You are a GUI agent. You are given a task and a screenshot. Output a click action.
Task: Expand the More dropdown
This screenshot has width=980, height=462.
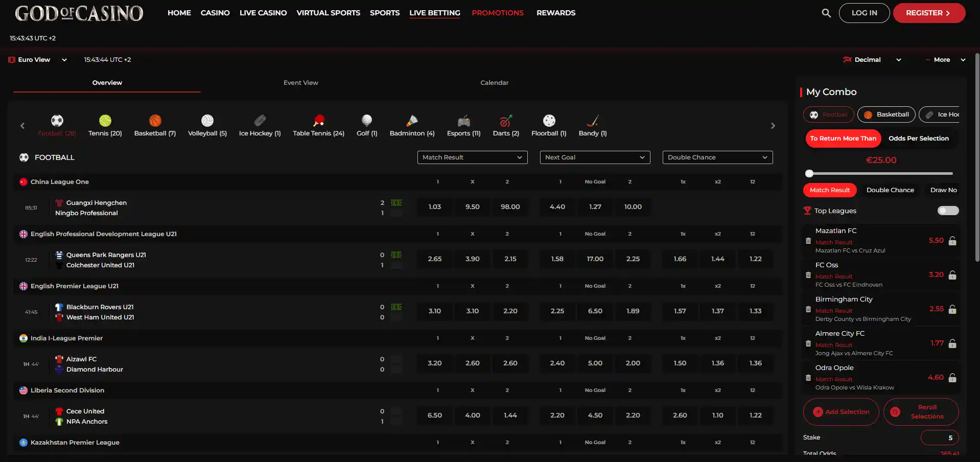[x=945, y=60]
